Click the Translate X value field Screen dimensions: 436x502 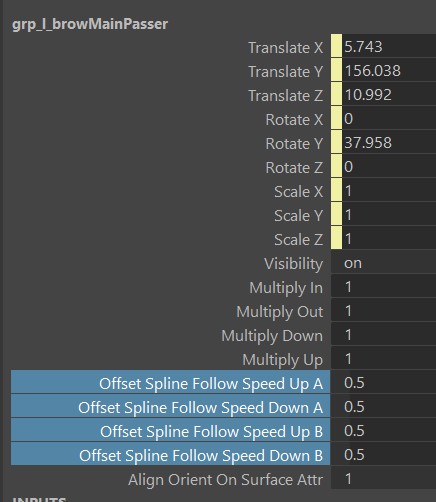(x=389, y=46)
